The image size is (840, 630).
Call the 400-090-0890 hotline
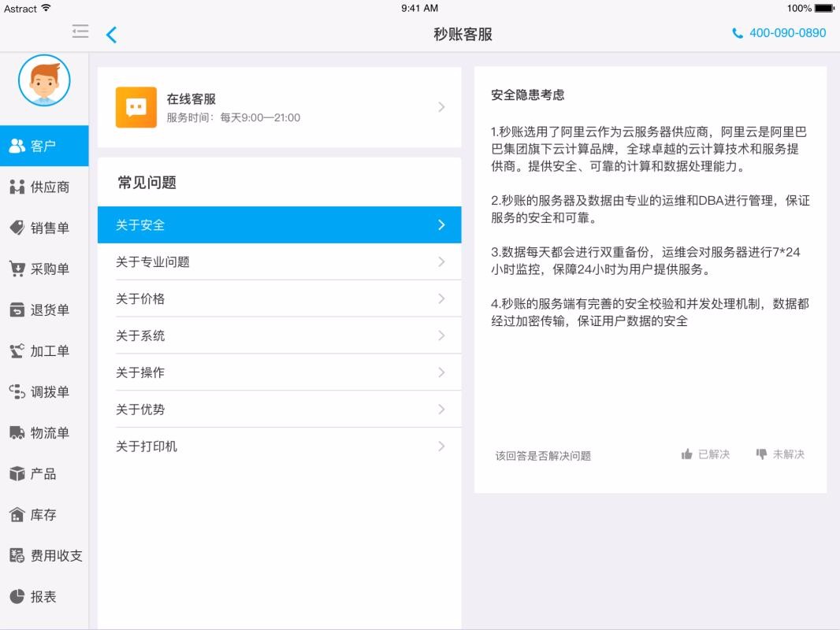[777, 33]
